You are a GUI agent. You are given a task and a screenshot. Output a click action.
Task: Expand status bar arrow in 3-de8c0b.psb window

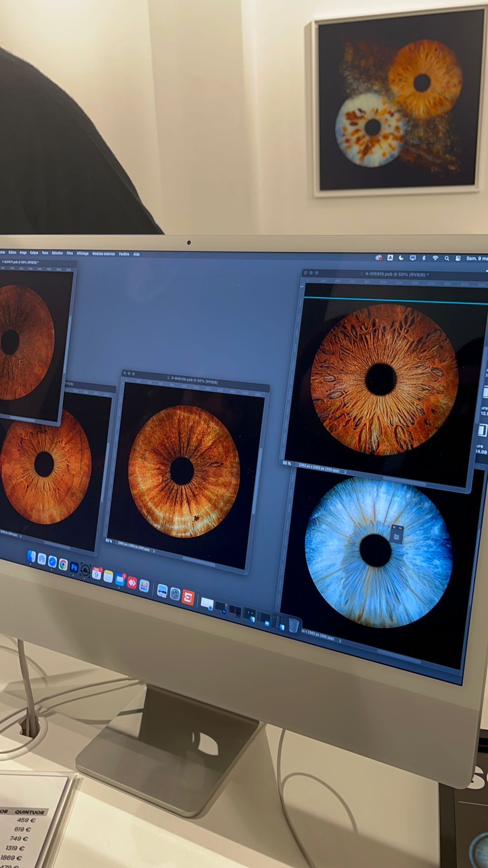click(x=153, y=551)
